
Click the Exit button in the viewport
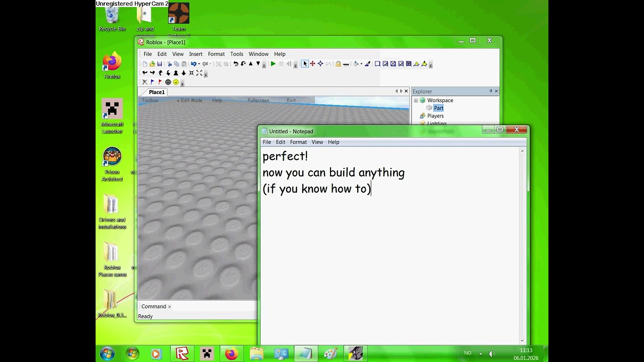291,101
